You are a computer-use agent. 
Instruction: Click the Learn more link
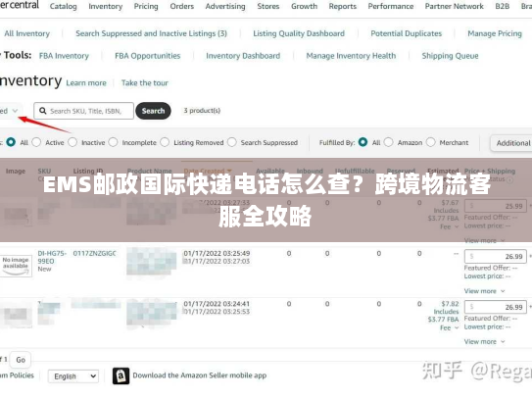coord(86,83)
